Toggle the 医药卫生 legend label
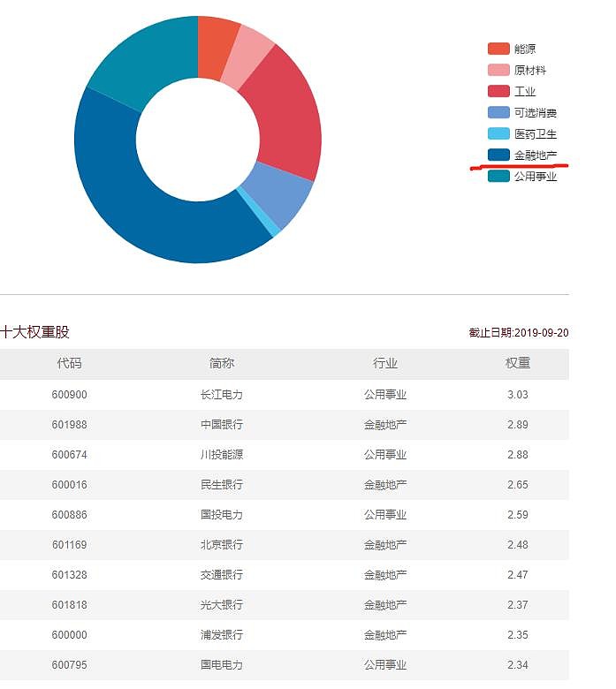The image size is (616, 689). 536,133
